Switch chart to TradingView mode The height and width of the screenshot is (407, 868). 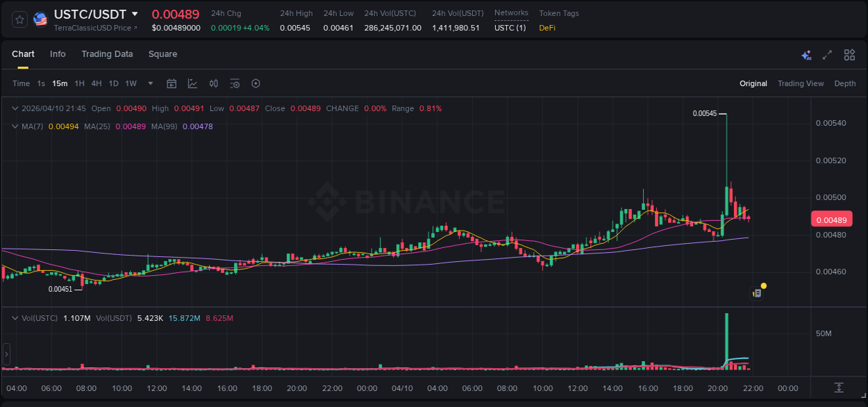801,83
